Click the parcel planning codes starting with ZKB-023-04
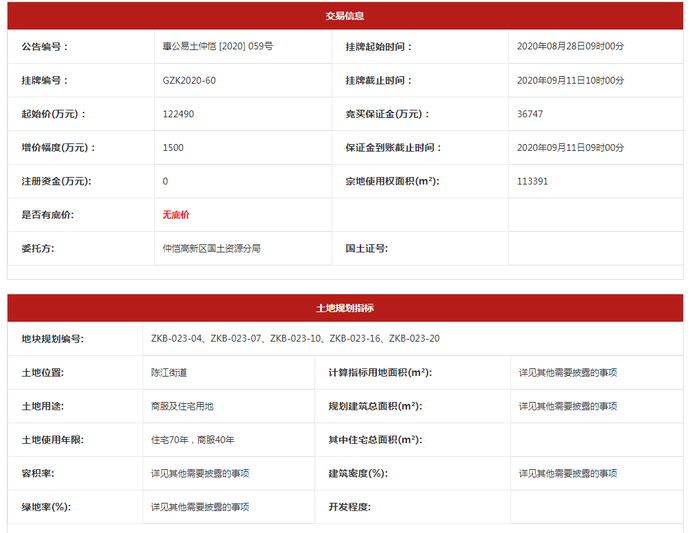Image resolution: width=690 pixels, height=533 pixels. (295, 339)
